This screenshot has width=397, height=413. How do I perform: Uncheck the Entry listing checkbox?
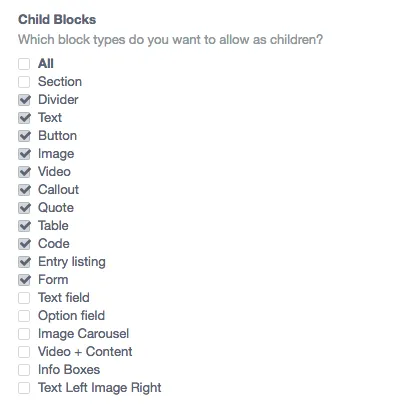24,262
